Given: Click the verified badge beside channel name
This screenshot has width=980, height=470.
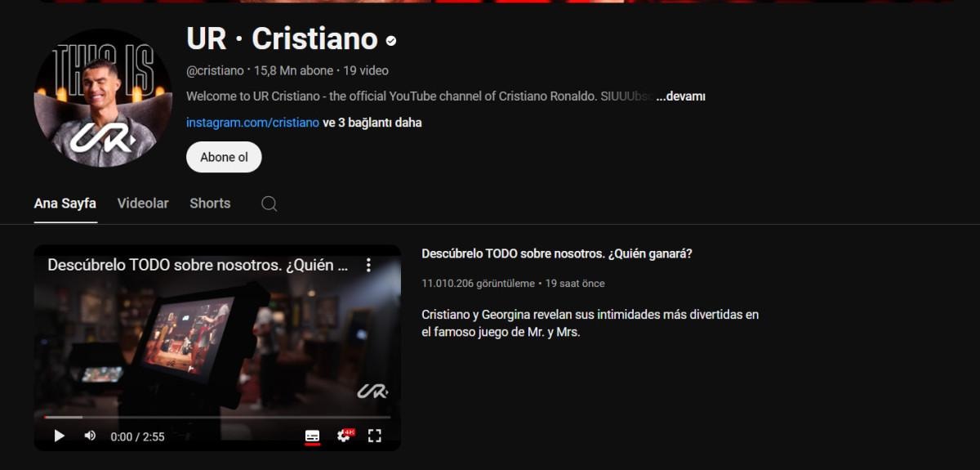Looking at the screenshot, I should tap(391, 40).
